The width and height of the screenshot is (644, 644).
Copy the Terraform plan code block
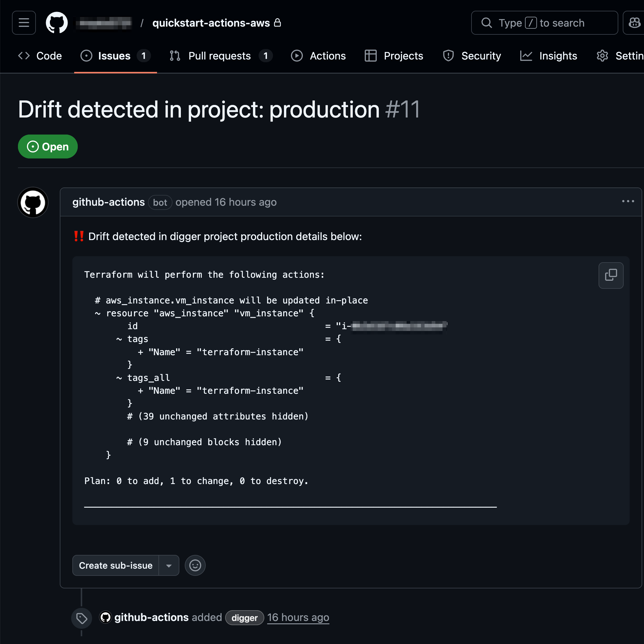click(x=611, y=275)
